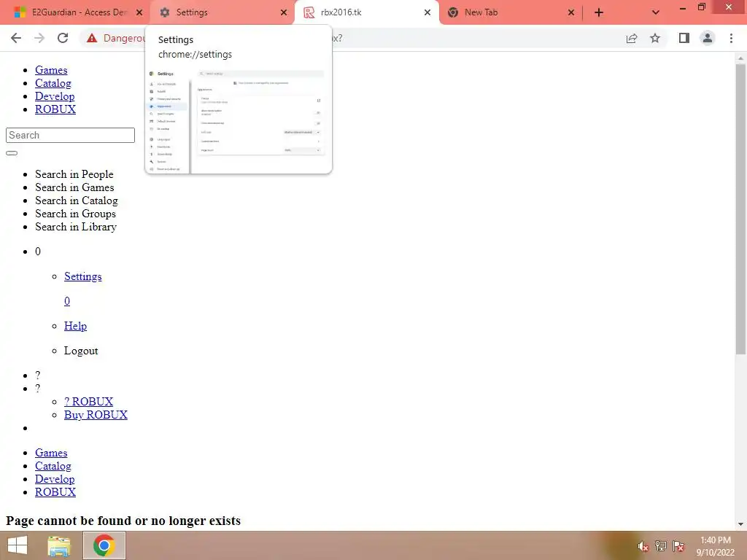This screenshot has height=560, width=747.
Task: Open the Buy ROBUX link
Action: pos(96,415)
